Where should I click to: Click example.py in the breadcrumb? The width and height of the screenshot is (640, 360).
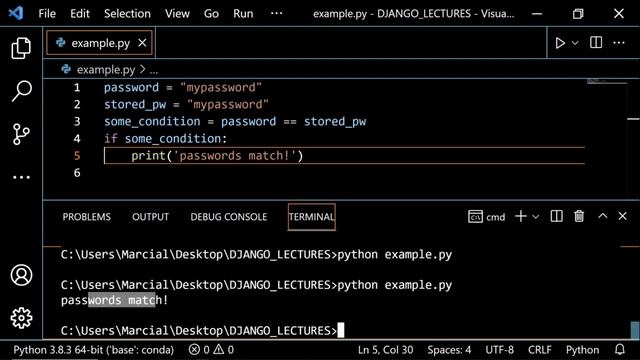(106, 70)
